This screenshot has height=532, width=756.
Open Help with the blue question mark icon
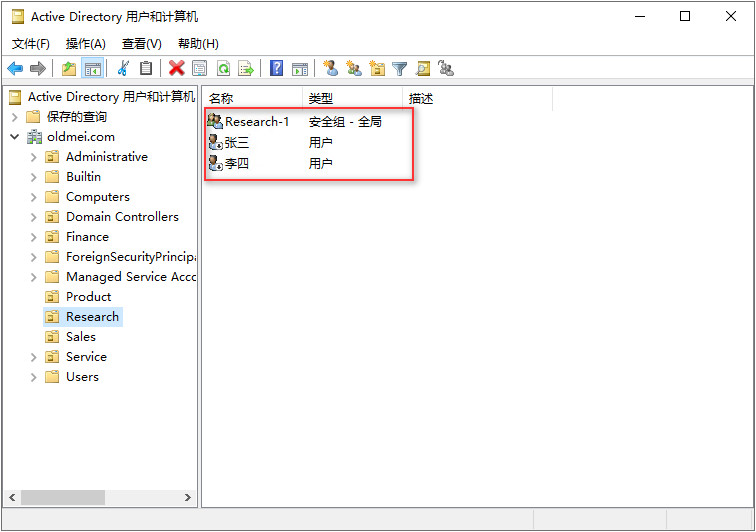[x=276, y=68]
